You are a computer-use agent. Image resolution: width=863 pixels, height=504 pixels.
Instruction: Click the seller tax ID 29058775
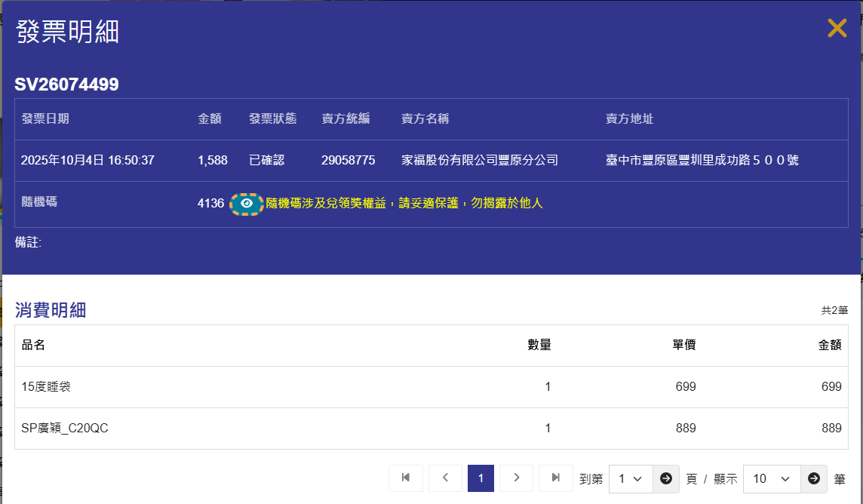click(348, 161)
